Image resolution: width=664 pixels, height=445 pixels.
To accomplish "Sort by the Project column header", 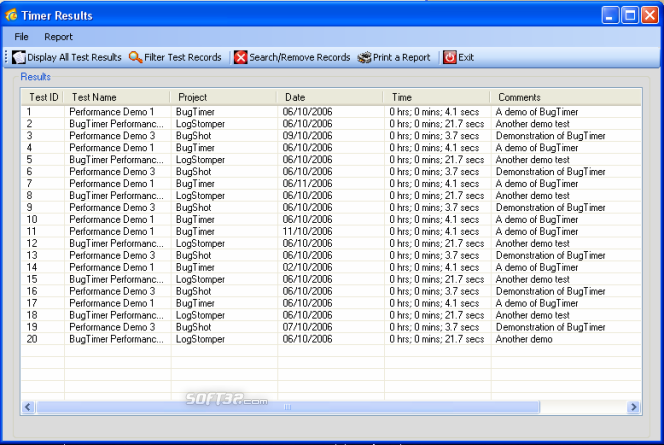I will 224,97.
